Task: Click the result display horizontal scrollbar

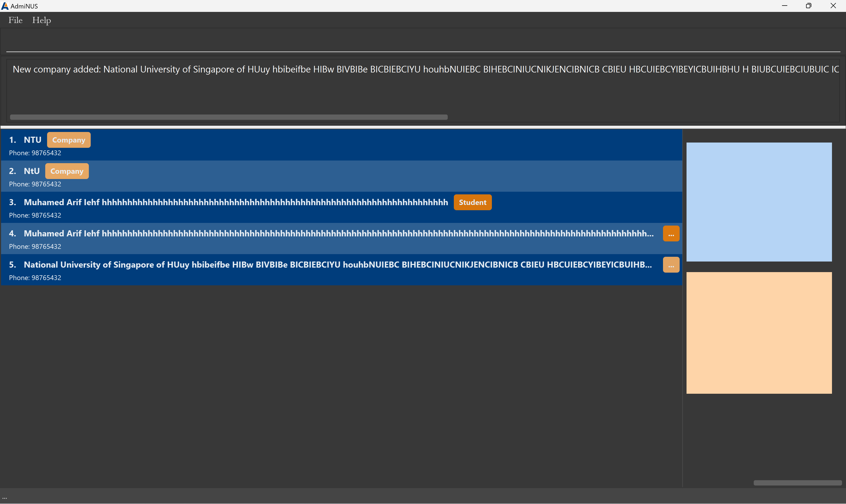Action: (228, 117)
